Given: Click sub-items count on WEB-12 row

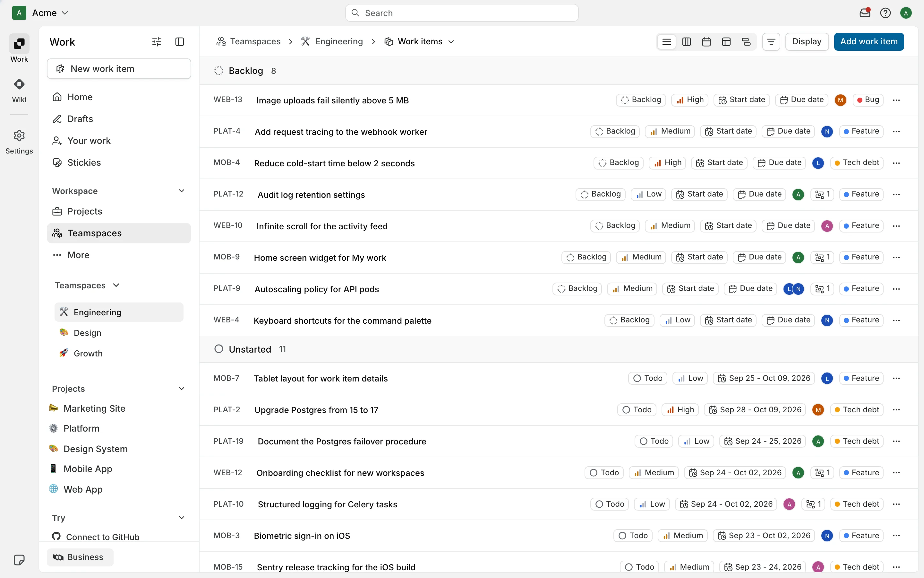Looking at the screenshot, I should pos(822,473).
